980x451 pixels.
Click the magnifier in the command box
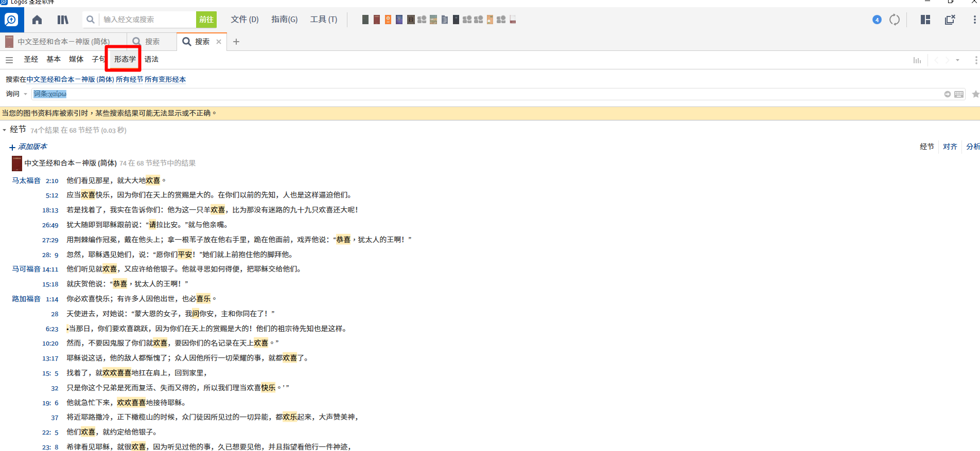click(x=91, y=20)
